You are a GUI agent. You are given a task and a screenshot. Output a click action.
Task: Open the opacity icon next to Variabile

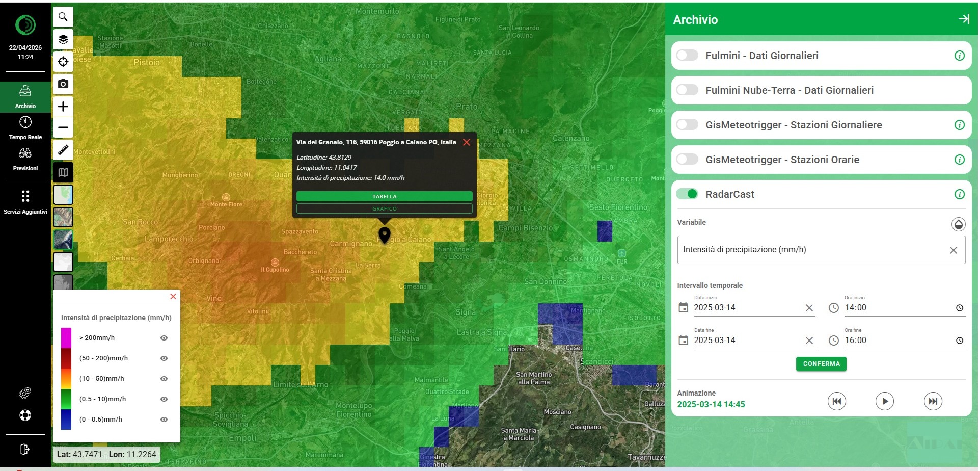click(x=958, y=224)
